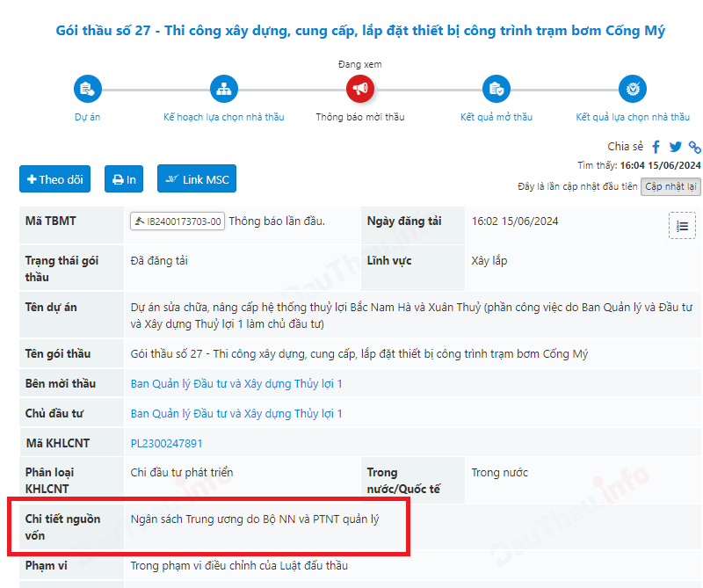Viewport: 703px width, 588px height.
Task: Open the Kết quả lựa chọn nhà thầu icon
Action: [633, 88]
